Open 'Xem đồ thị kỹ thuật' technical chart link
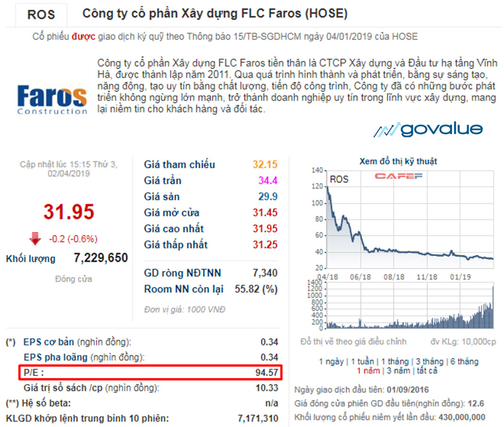Image resolution: width=504 pixels, height=427 pixels. coord(398,161)
